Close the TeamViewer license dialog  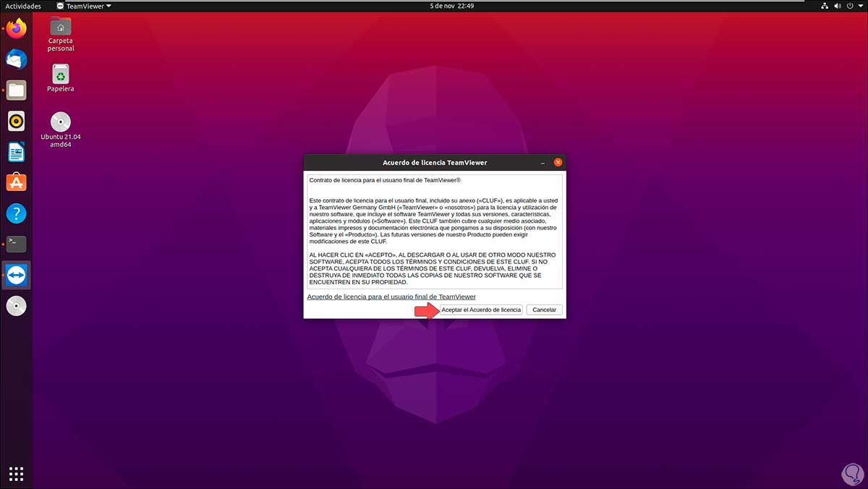tap(558, 162)
